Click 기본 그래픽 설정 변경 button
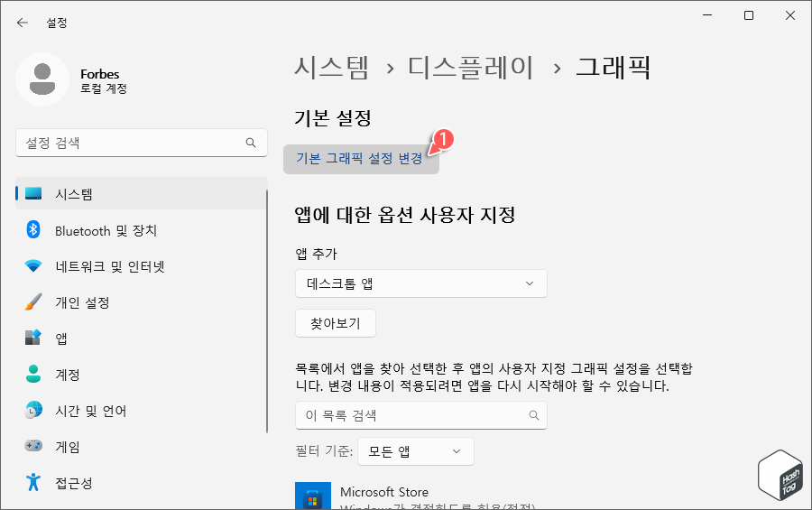Screen dimensions: 812x510 (361, 159)
